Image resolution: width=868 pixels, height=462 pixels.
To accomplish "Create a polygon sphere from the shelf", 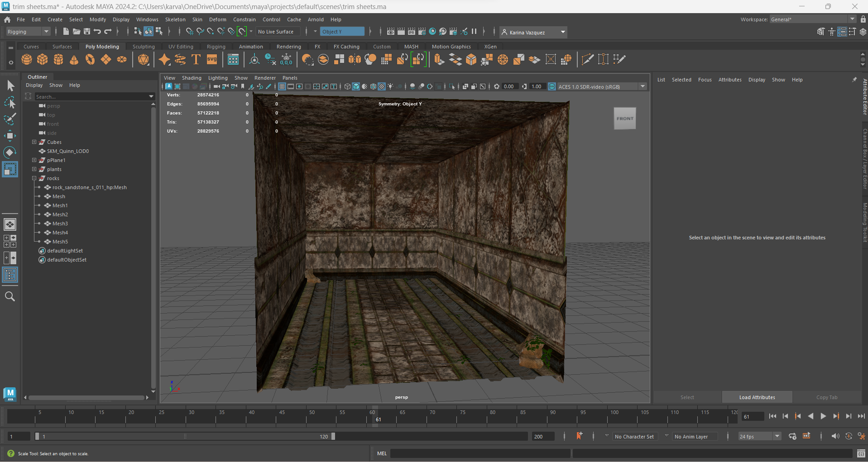I will coord(27,60).
